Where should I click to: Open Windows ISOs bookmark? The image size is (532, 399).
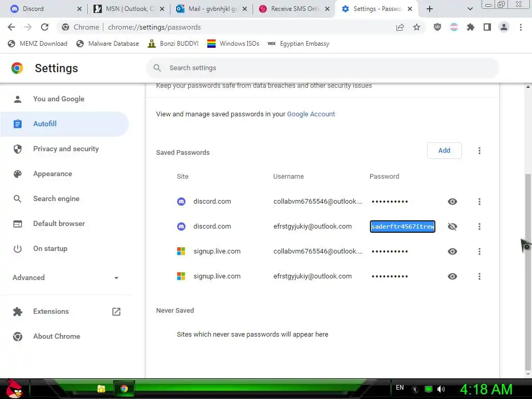click(233, 44)
